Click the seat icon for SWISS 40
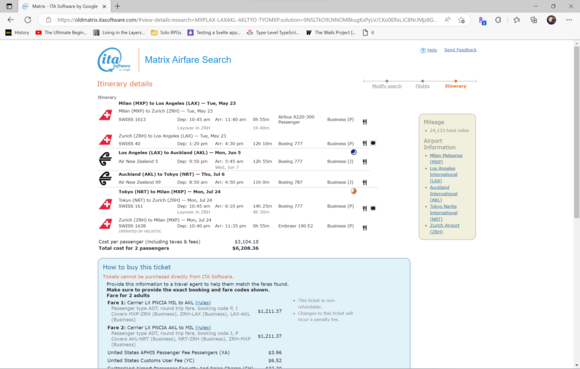 [x=373, y=143]
